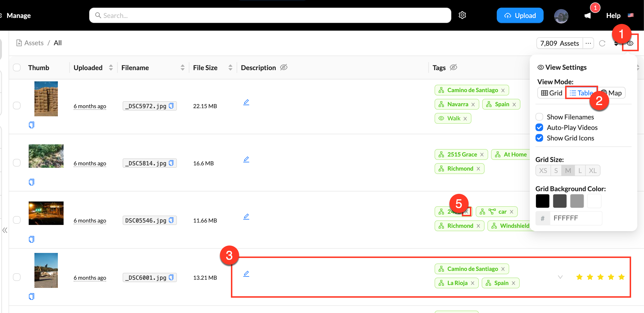Copy the filename _DSC5814.jpg
Image resolution: width=644 pixels, height=313 pixels.
(x=171, y=163)
